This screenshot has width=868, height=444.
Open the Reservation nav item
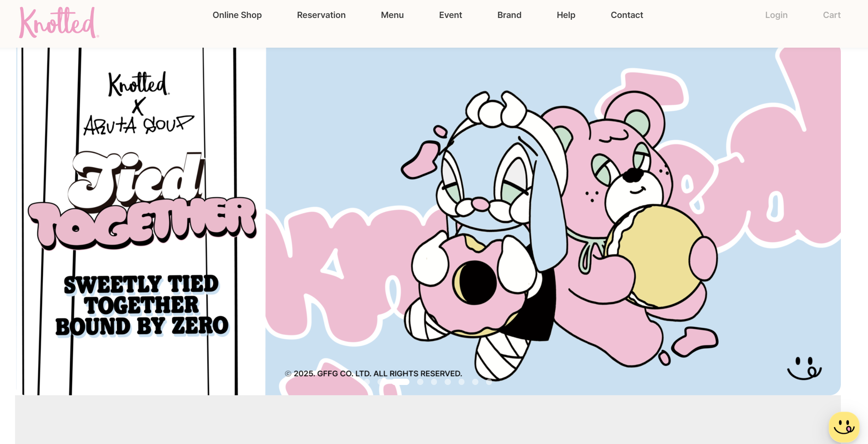tap(321, 15)
